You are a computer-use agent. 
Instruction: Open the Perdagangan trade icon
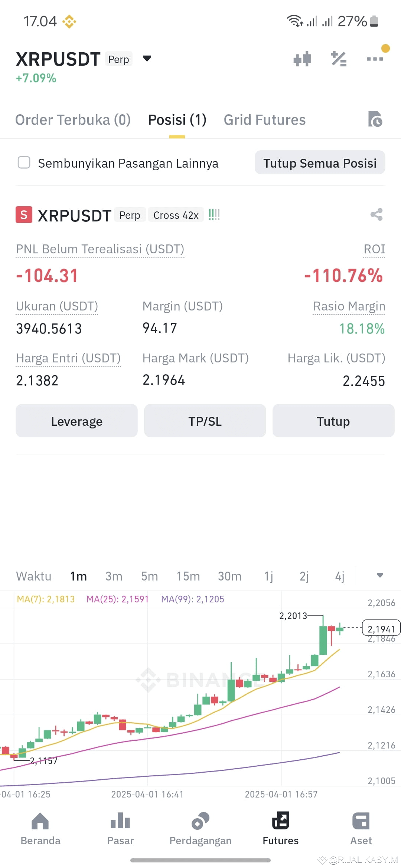(x=200, y=821)
